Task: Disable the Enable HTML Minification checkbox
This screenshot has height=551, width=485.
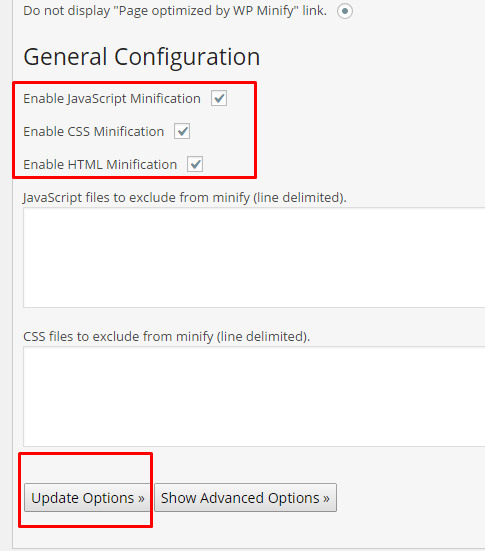Action: (x=195, y=164)
